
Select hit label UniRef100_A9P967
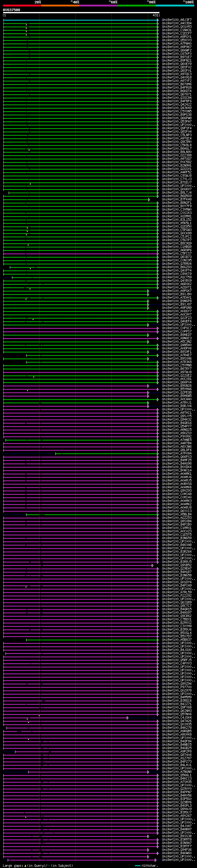click(x=177, y=47)
